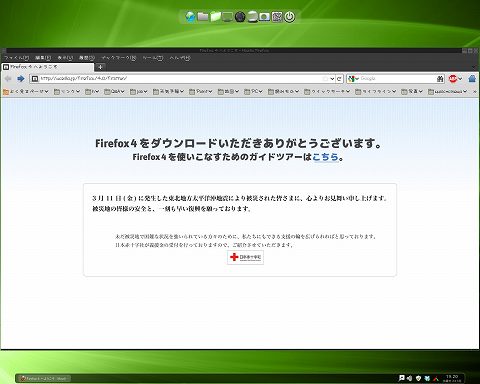The image size is (480, 384).
Task: Show more bookmarks with the overflow chevron
Action: (x=475, y=92)
